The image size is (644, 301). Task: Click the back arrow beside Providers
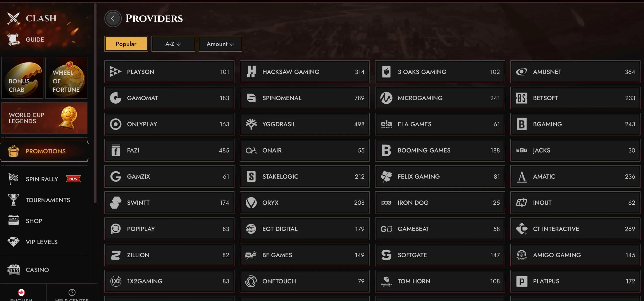(113, 19)
